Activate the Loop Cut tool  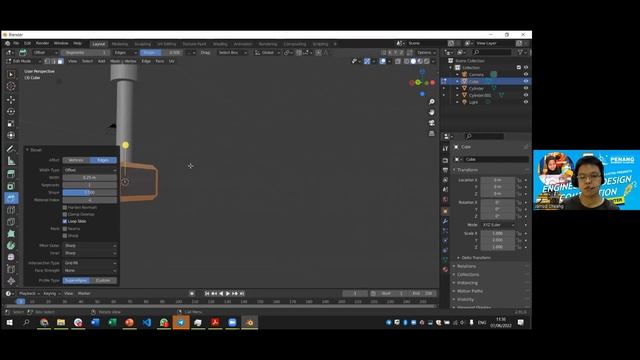click(11, 210)
